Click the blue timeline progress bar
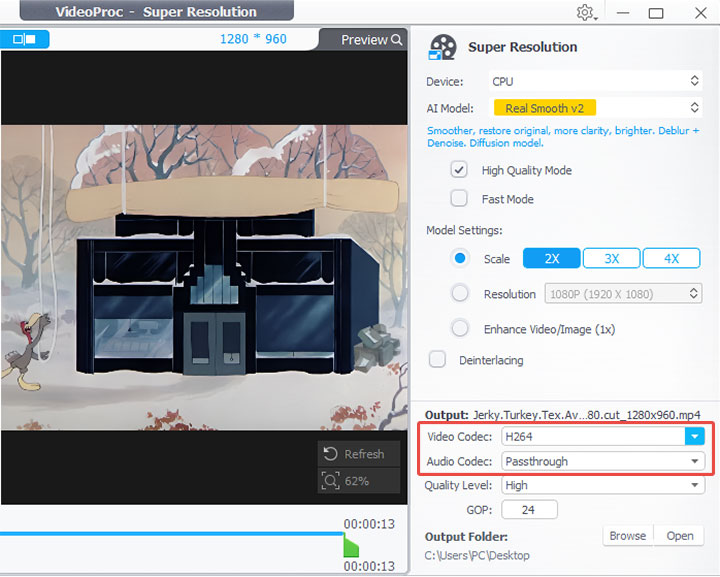This screenshot has height=577, width=720. click(172, 534)
